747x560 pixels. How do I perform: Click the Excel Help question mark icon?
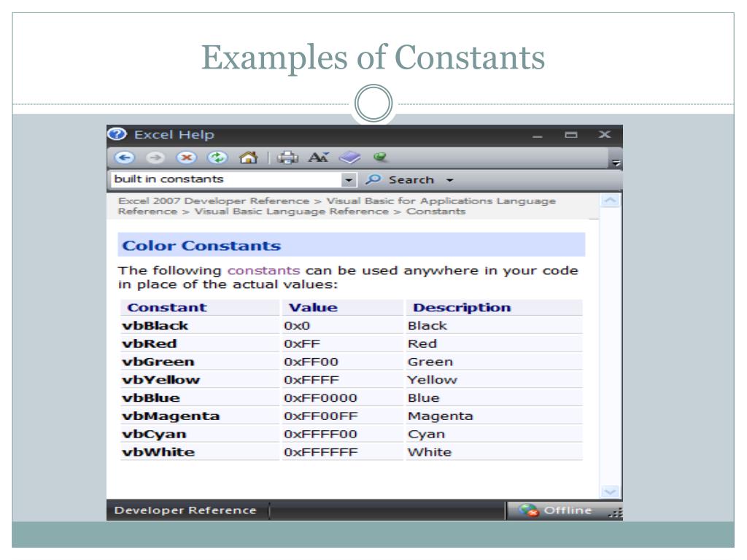117,134
